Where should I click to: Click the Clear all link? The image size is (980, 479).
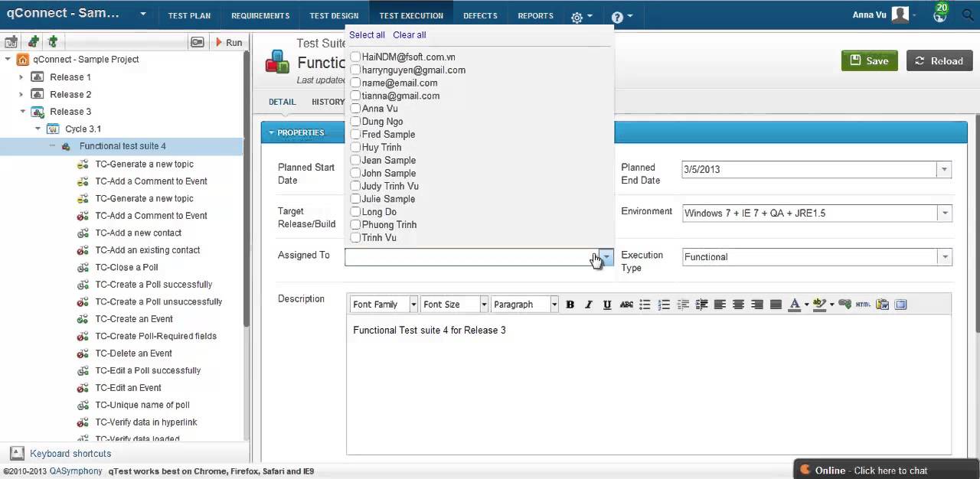(x=410, y=35)
